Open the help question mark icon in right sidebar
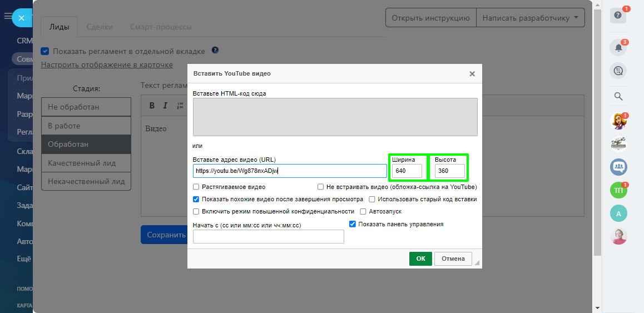644x313 pixels. coord(618,16)
